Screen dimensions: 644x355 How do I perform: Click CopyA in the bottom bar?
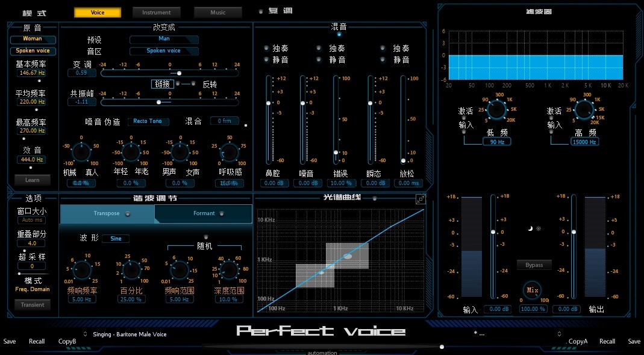(578, 342)
